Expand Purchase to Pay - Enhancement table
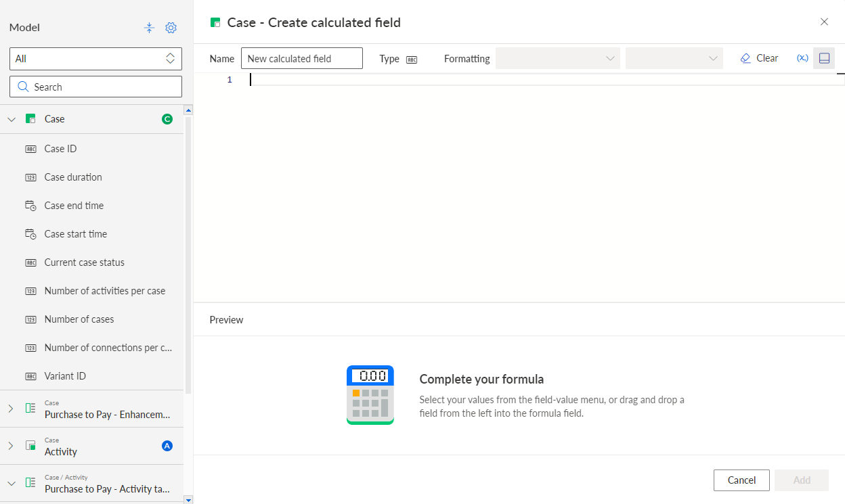Image resolution: width=845 pixels, height=504 pixels. pos(11,409)
